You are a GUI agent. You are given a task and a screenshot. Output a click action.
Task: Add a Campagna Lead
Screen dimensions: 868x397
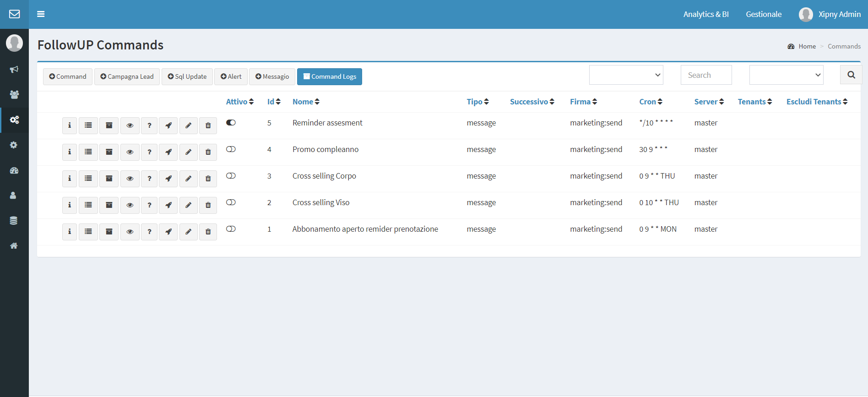[127, 76]
